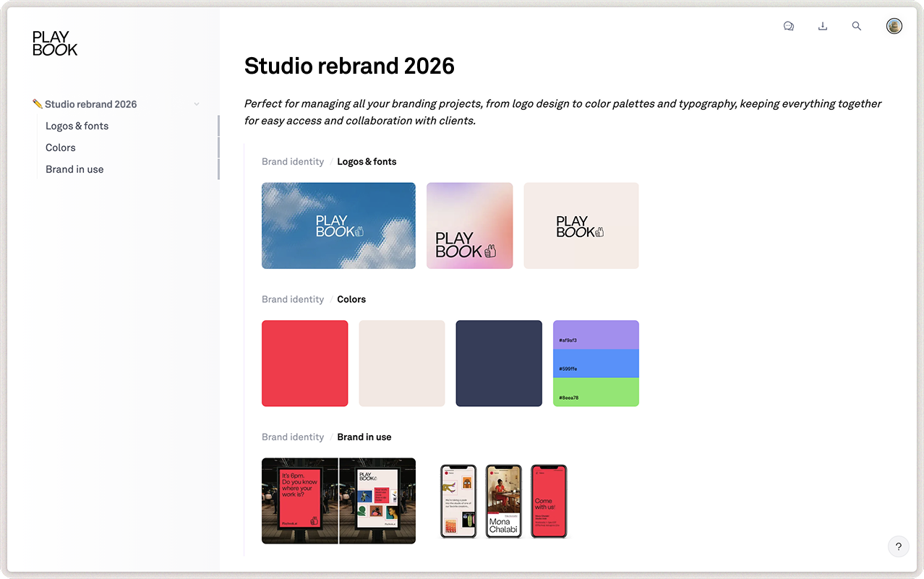Click the PLAYBOOK logo in the sidebar

point(55,43)
